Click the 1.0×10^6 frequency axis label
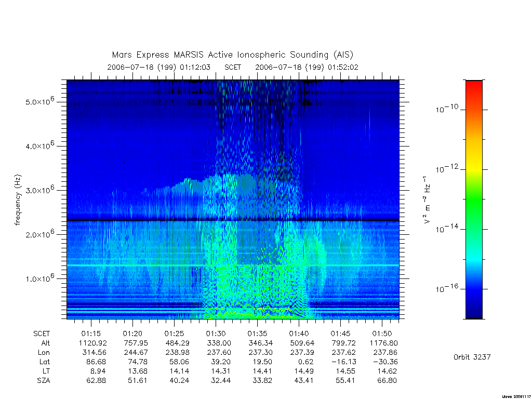The height and width of the screenshot is (399, 532). click(x=39, y=278)
